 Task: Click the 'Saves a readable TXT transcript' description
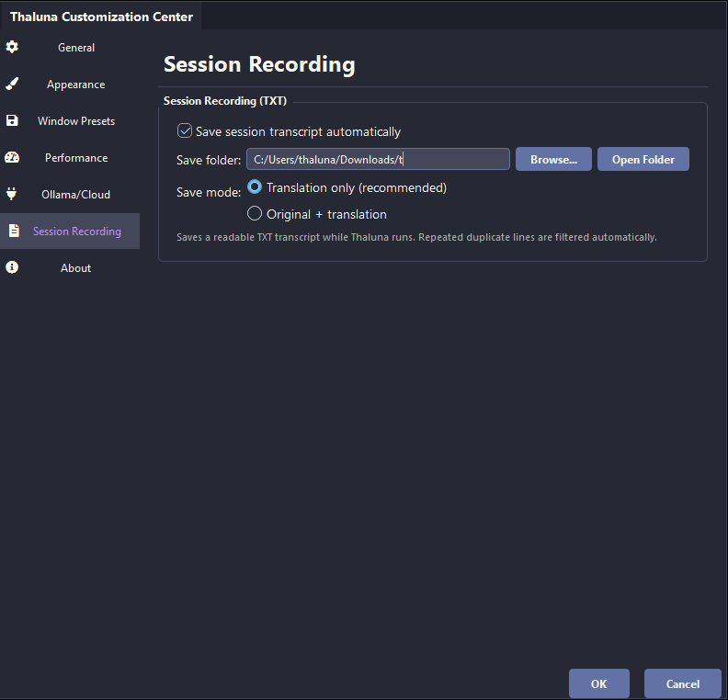coord(416,237)
